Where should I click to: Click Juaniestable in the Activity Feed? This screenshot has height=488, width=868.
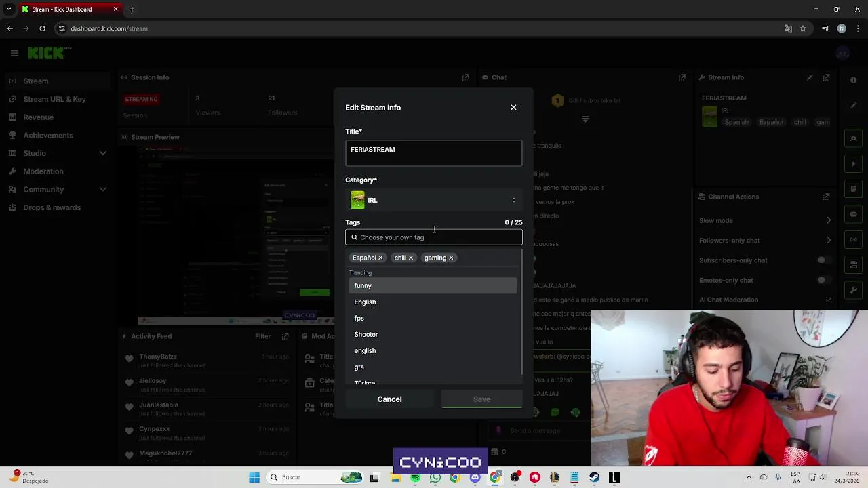[x=159, y=405]
